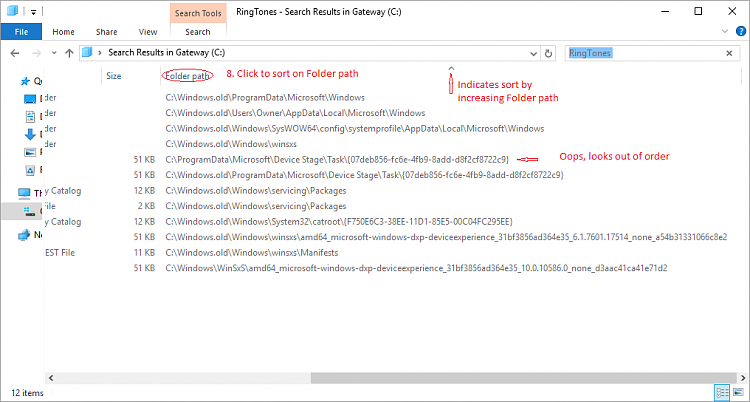
Task: Open the File ribbon tab
Action: 21,32
